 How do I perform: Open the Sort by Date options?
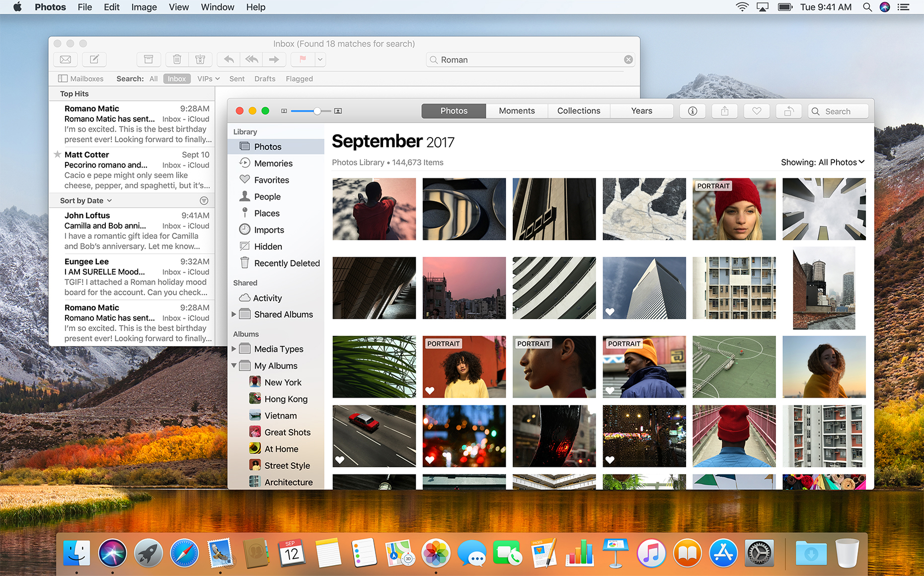click(x=86, y=201)
